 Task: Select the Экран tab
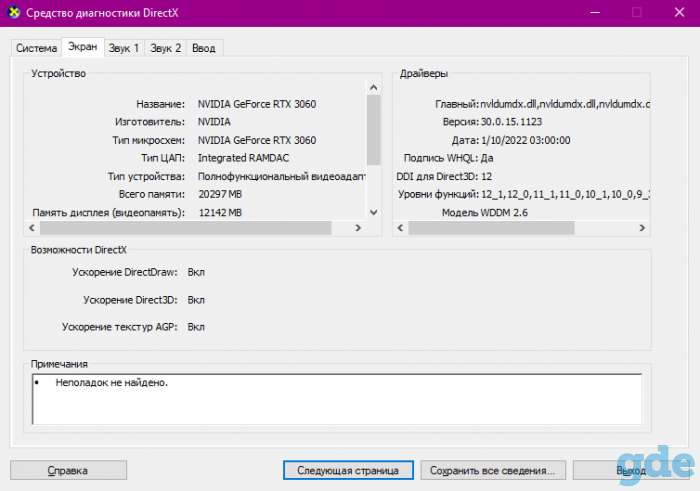point(83,47)
